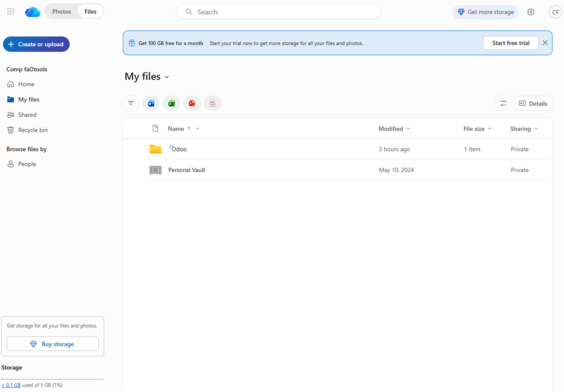The image size is (564, 392).
Task: Filter by Word documents
Action: point(151,103)
